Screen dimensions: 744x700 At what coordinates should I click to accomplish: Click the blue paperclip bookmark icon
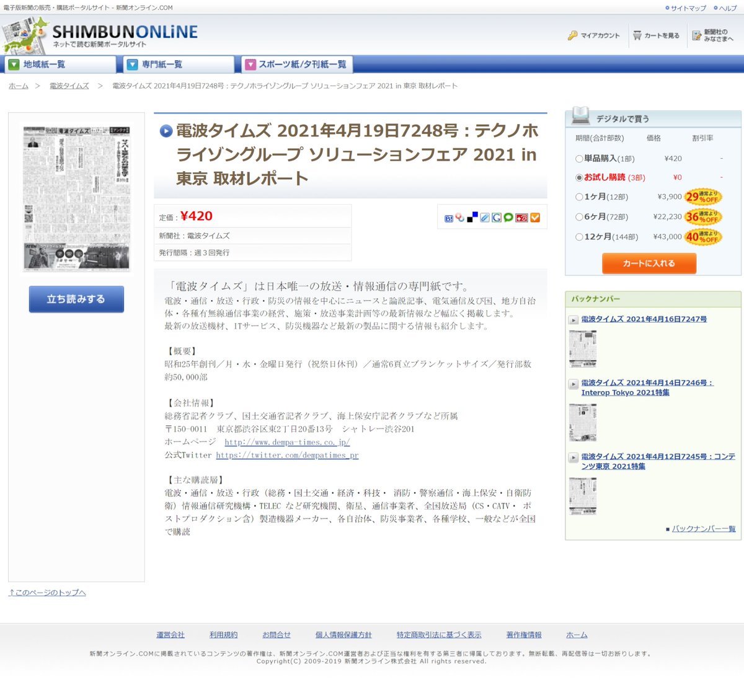pos(485,218)
